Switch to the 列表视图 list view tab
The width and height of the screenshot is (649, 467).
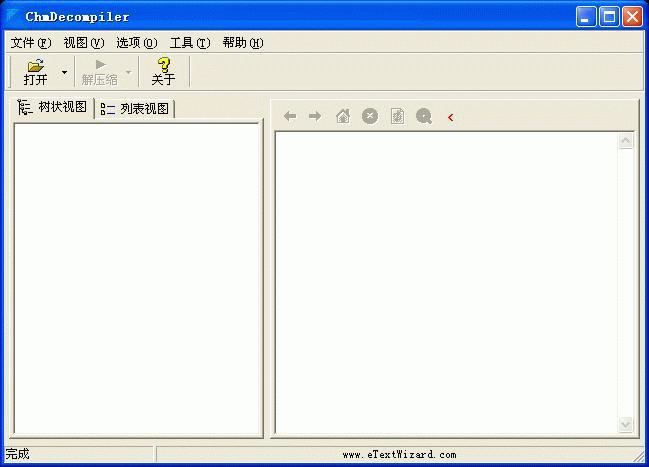click(x=135, y=109)
